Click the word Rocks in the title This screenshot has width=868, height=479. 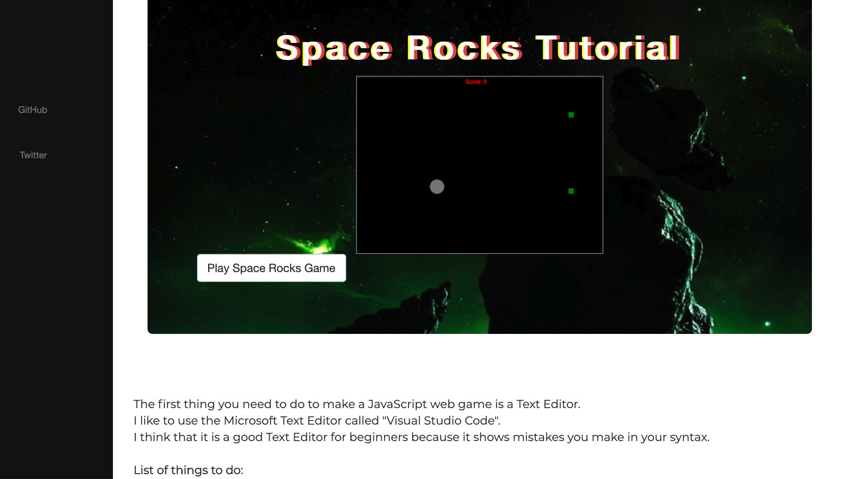pos(464,49)
